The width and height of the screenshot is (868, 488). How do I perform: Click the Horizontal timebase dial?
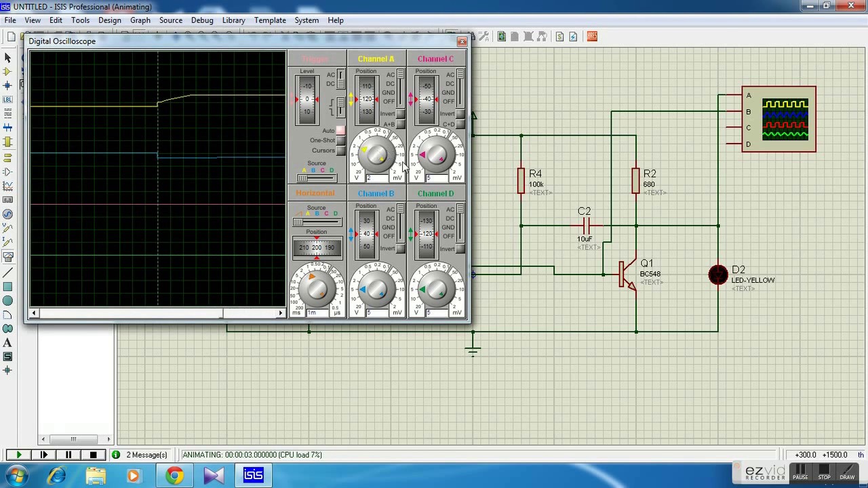coord(317,290)
